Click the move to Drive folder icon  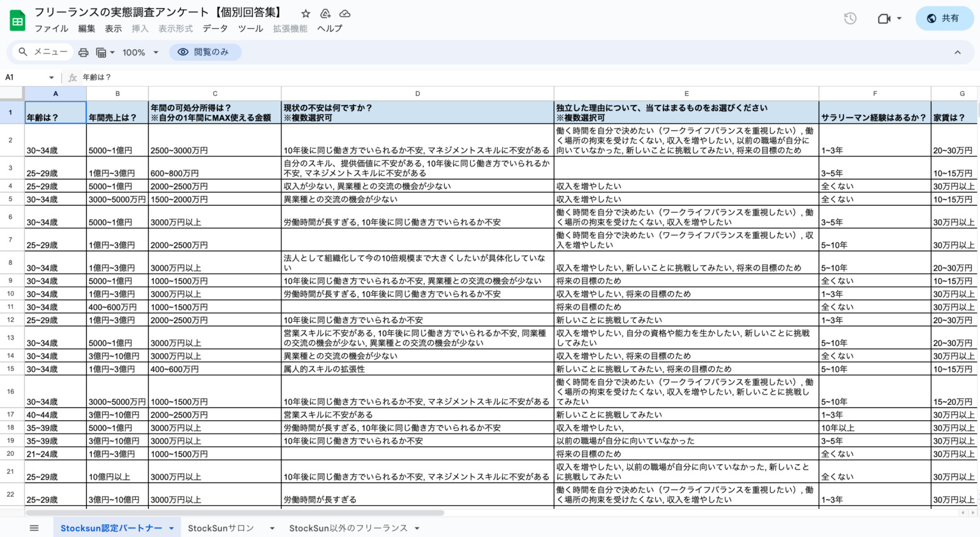point(325,13)
